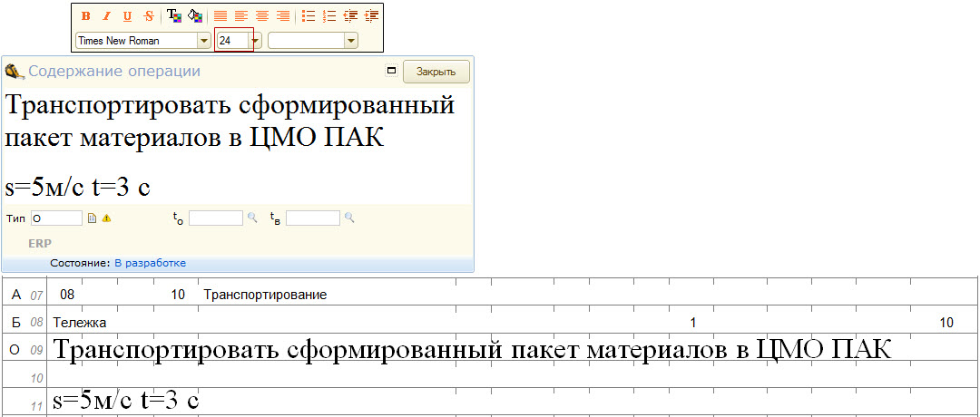Select the value 10 at end of row Б
This screenshot has height=417, width=980.
click(x=946, y=323)
